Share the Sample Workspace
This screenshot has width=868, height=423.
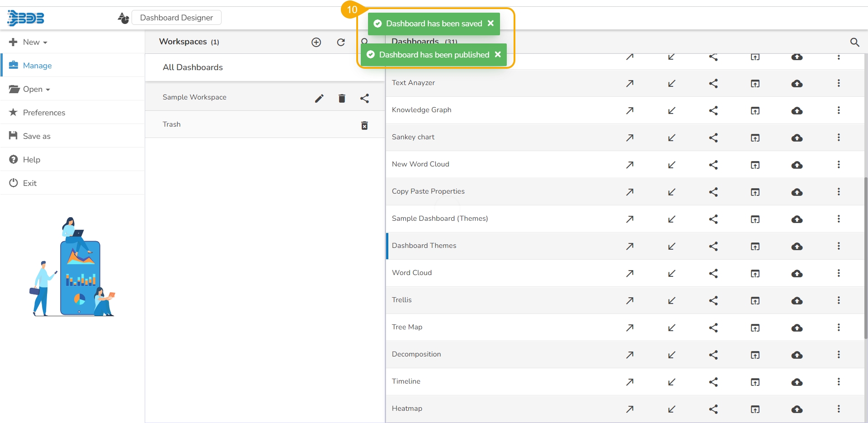pyautogui.click(x=364, y=98)
